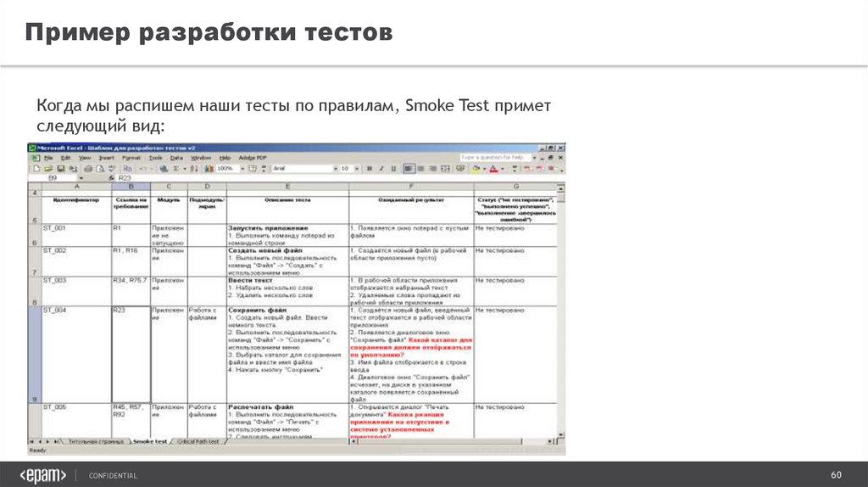Click the last-sheet navigation arrow

[x=57, y=441]
